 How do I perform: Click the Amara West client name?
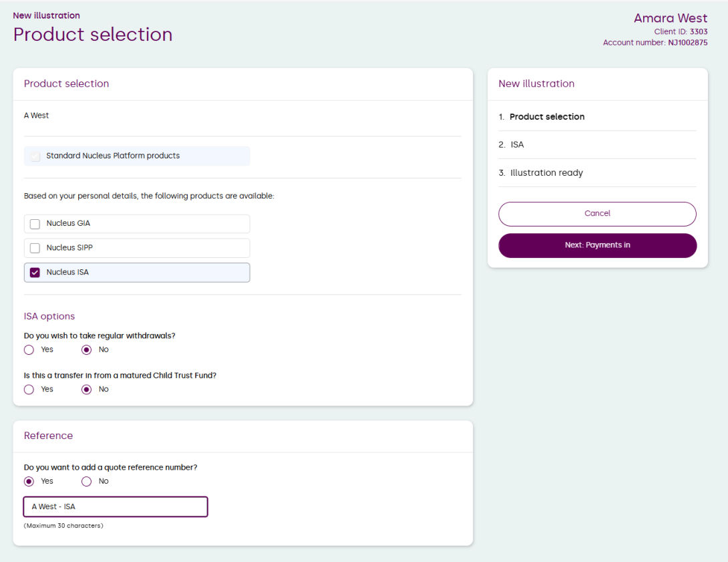670,18
